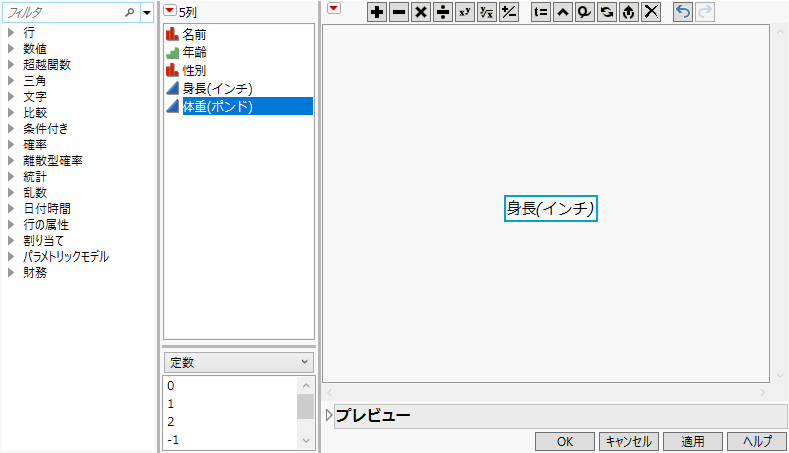
Task: Expand the 比較 function category
Action: [11, 113]
